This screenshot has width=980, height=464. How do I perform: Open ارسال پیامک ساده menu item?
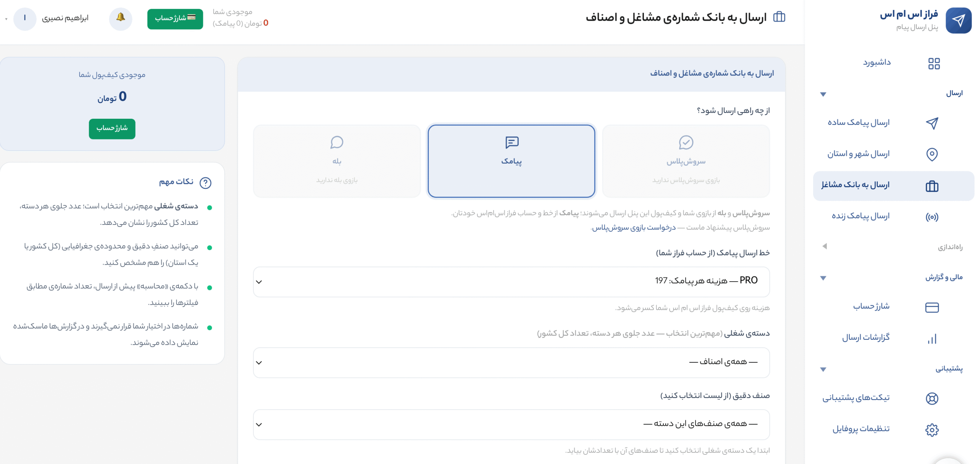(x=858, y=122)
